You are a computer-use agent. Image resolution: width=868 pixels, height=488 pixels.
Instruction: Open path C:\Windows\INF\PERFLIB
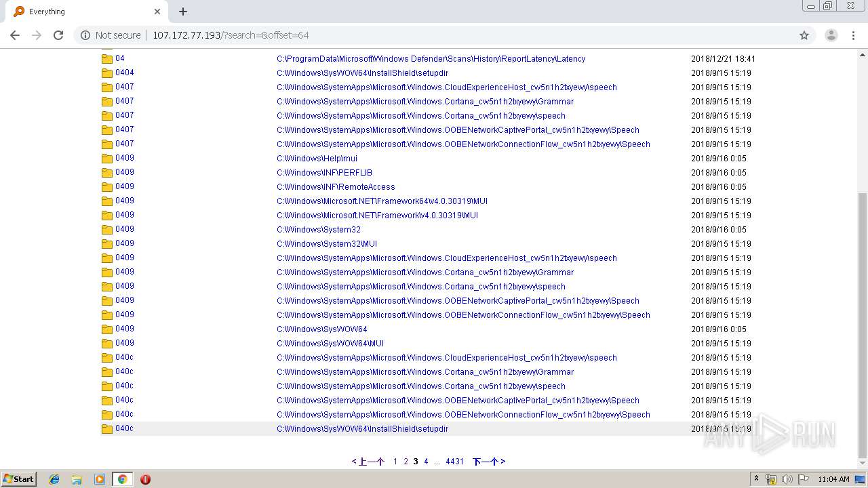pos(324,173)
